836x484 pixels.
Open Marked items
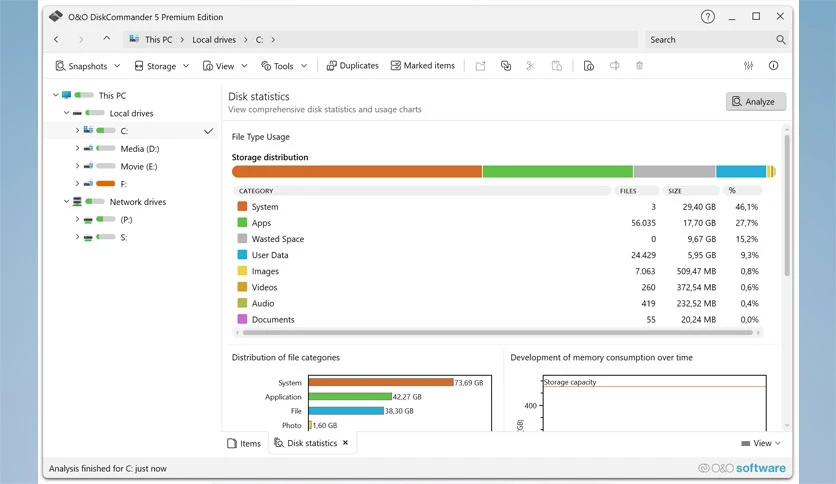point(423,66)
